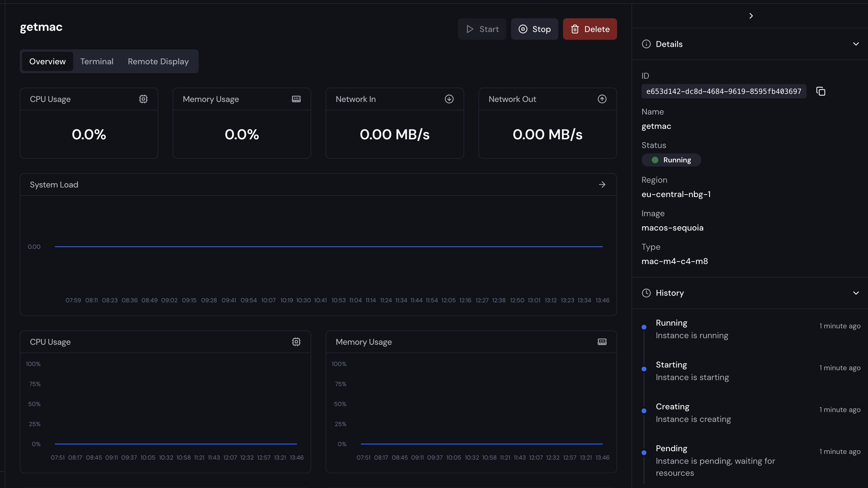Collapse the right sidebar using the top chevron
Screen dimensions: 868x488
(x=751, y=16)
